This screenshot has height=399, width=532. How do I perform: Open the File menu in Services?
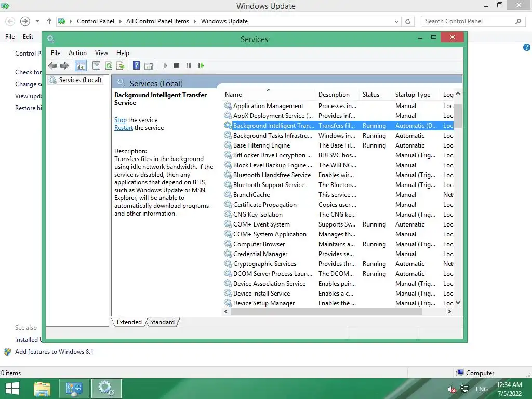tap(55, 53)
